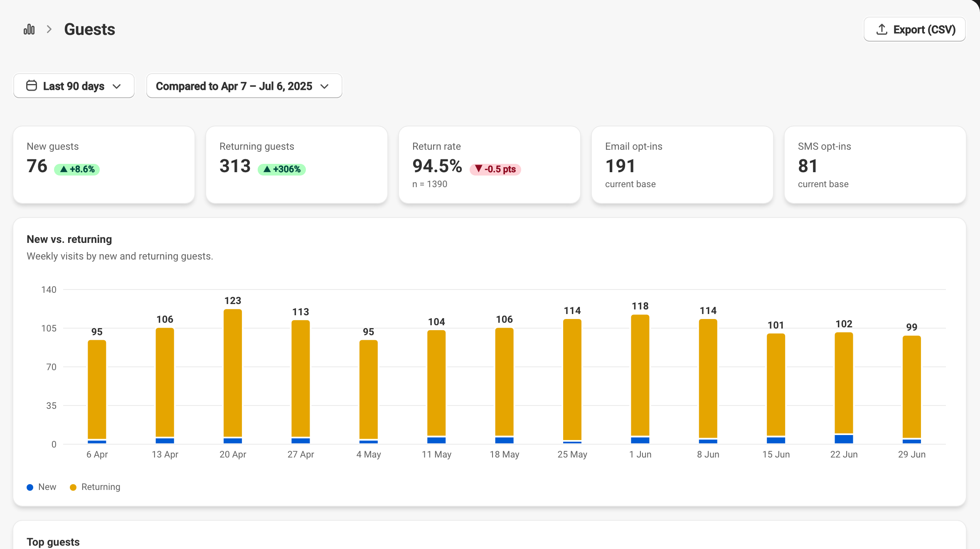Open the SMS opt-ins card
Image resolution: width=980 pixels, height=549 pixels.
point(875,165)
